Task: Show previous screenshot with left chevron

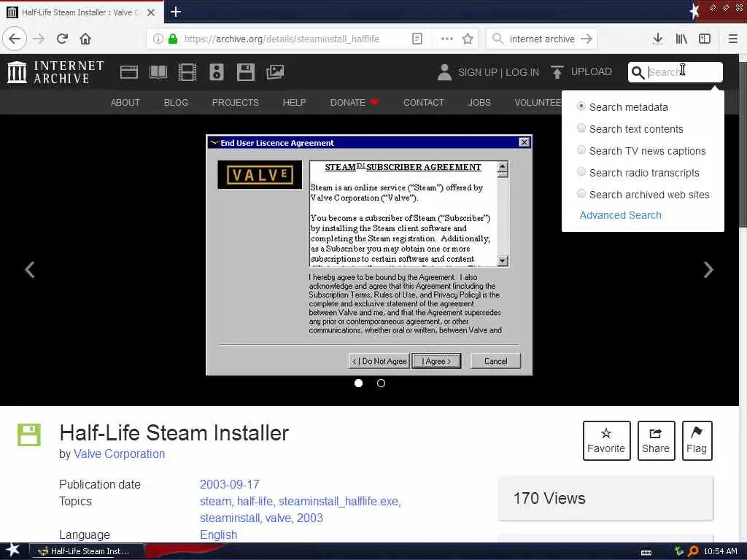Action: tap(30, 270)
